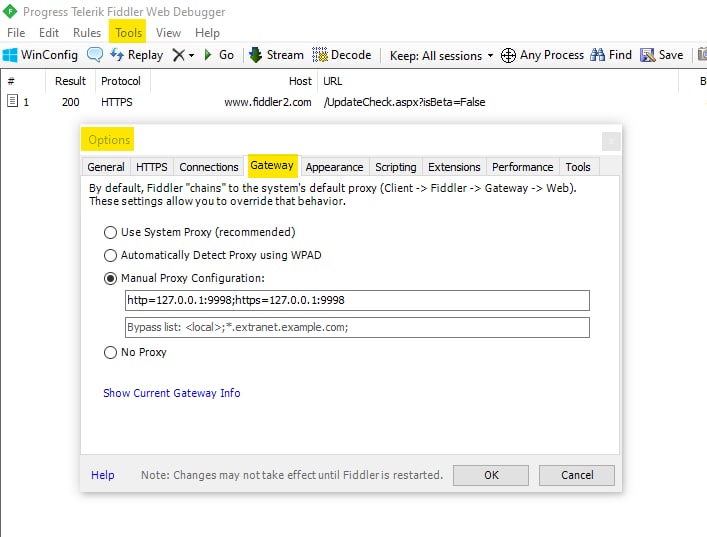
Task: Select session www.fiddler2.com host cell
Action: (268, 102)
